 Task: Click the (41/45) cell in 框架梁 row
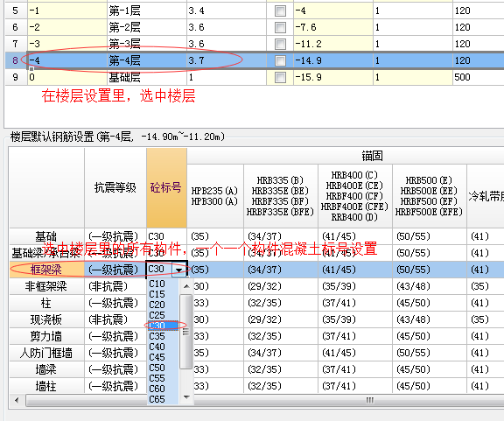[x=355, y=270]
